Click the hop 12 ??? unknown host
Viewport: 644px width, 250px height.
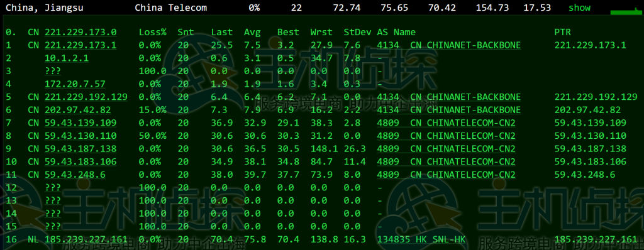tap(53, 188)
